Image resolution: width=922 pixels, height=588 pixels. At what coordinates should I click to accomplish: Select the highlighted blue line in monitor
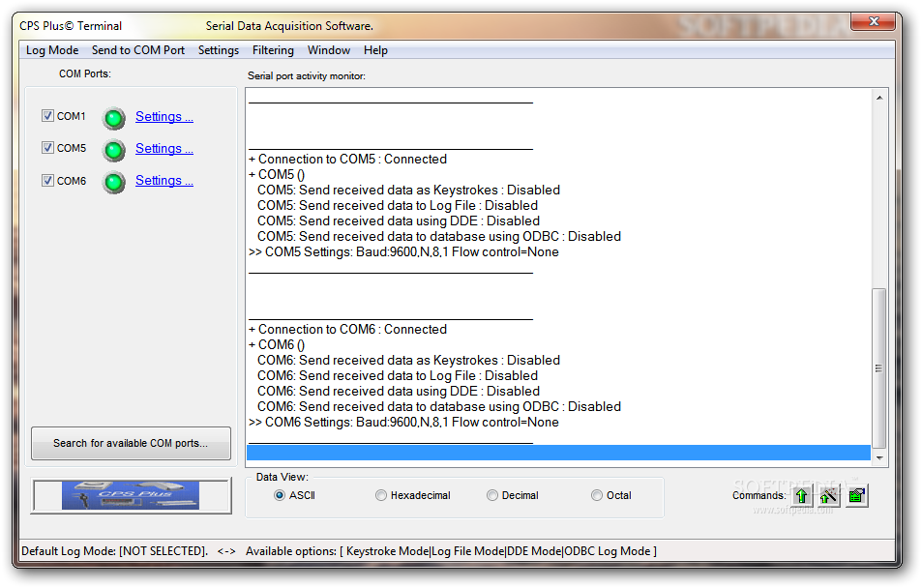tap(558, 453)
